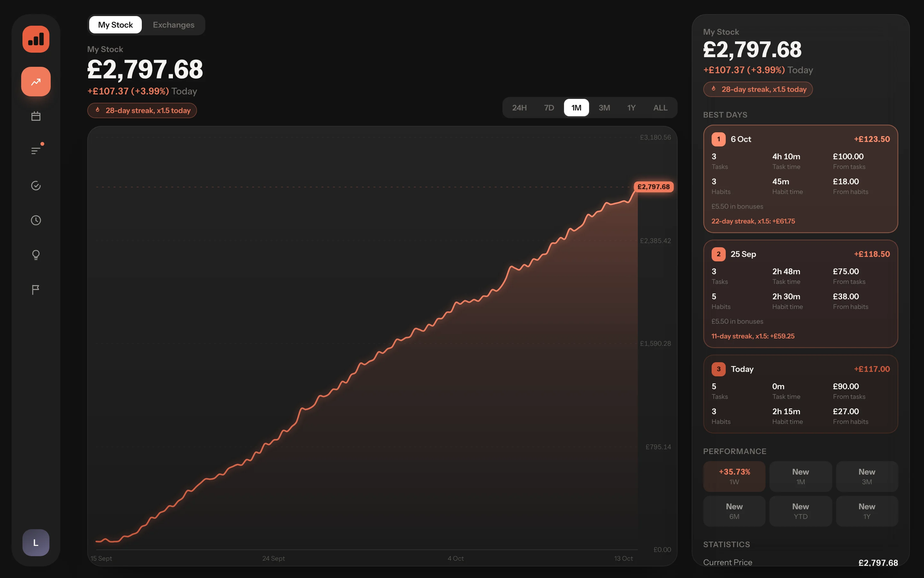
Task: Select the New 1Y performance tile
Action: click(867, 511)
